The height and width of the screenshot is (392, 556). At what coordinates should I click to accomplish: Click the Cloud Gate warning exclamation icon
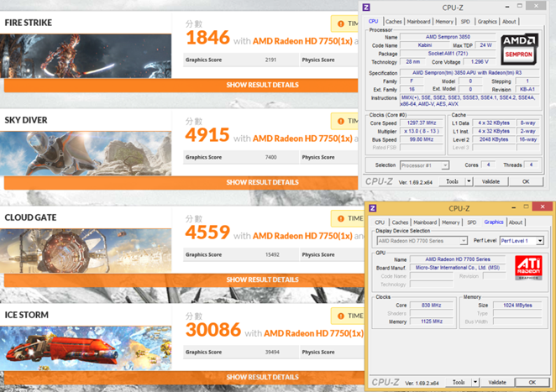[x=341, y=219]
